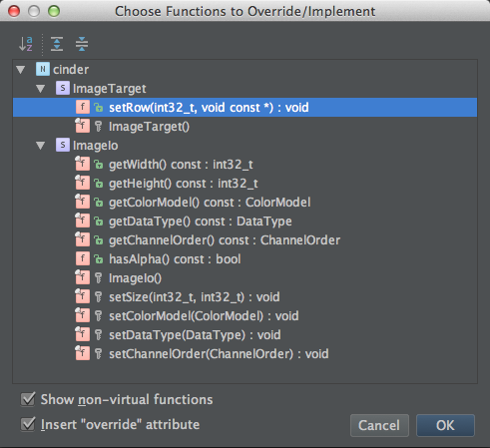Image resolution: width=490 pixels, height=448 pixels.
Task: Click the Expand All toolbar icon
Action: point(57,44)
